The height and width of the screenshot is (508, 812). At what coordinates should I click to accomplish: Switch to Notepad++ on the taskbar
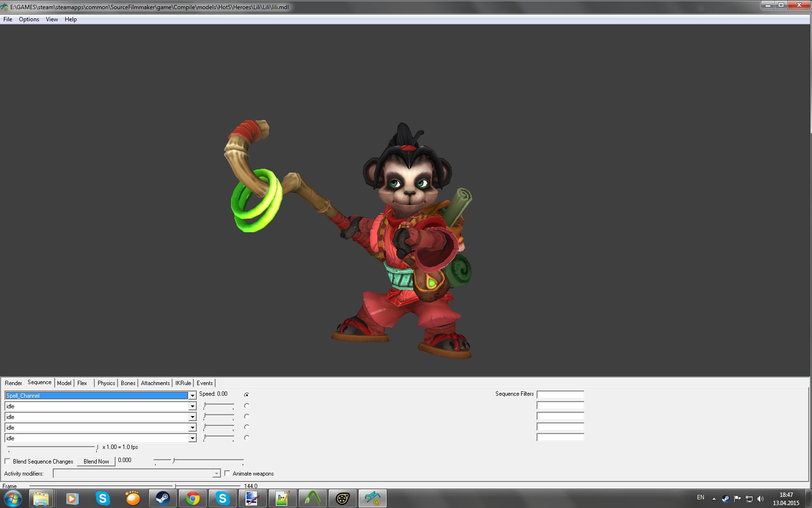[282, 498]
